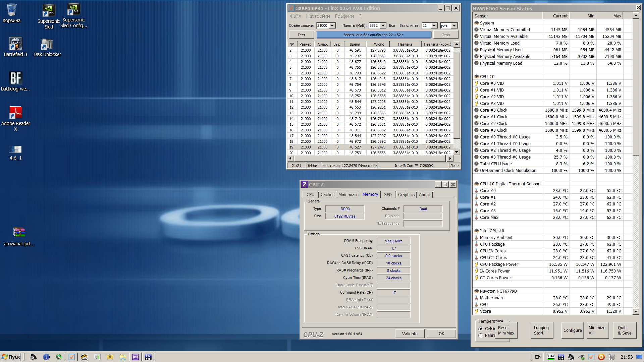The width and height of the screenshot is (644, 362).
Task: Click the safely remove hardware tray icon
Action: tap(581, 357)
